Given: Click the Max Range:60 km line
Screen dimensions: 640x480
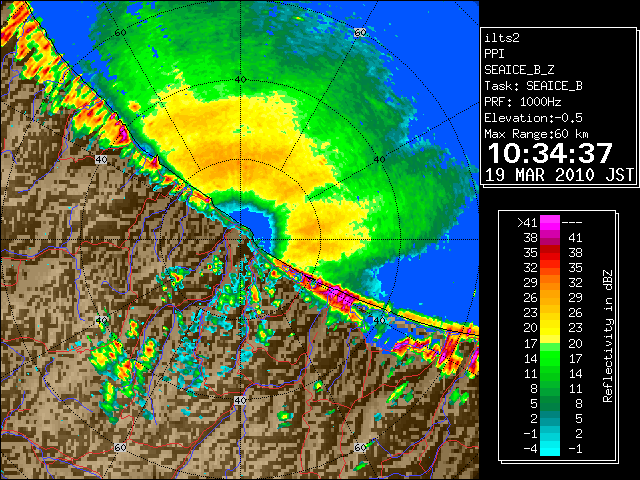Looking at the screenshot, I should point(536,134).
